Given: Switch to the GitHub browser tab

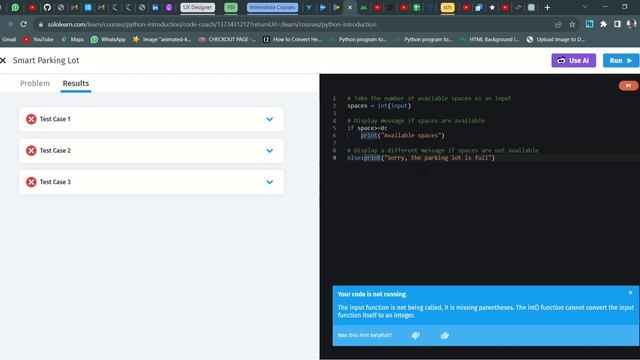Looking at the screenshot, I should [x=47, y=7].
